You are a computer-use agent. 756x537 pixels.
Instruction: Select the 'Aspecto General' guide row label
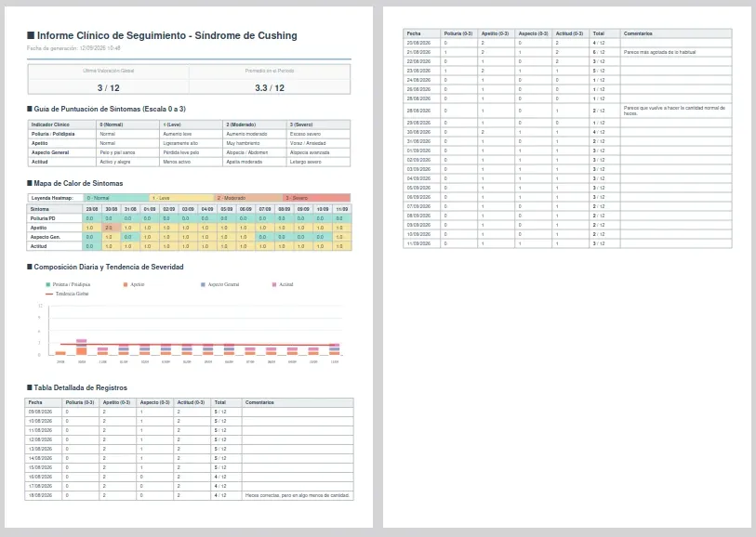coord(49,152)
